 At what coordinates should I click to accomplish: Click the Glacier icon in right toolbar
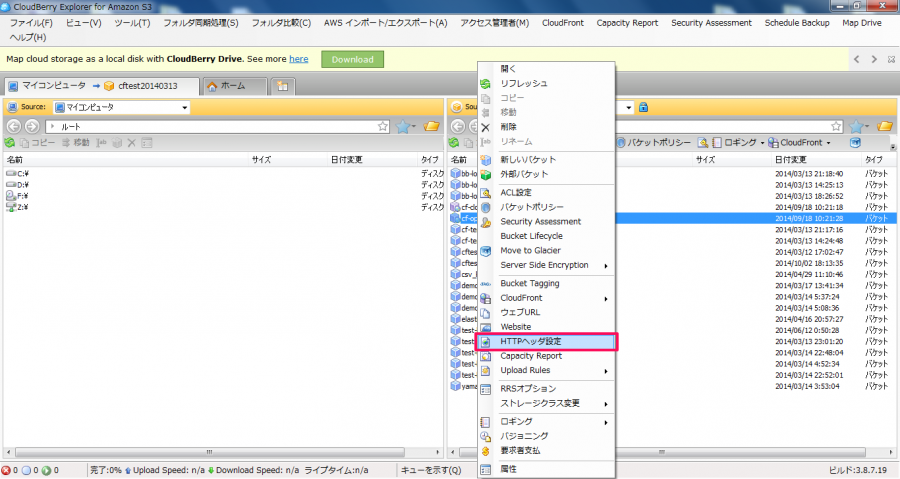tap(855, 143)
